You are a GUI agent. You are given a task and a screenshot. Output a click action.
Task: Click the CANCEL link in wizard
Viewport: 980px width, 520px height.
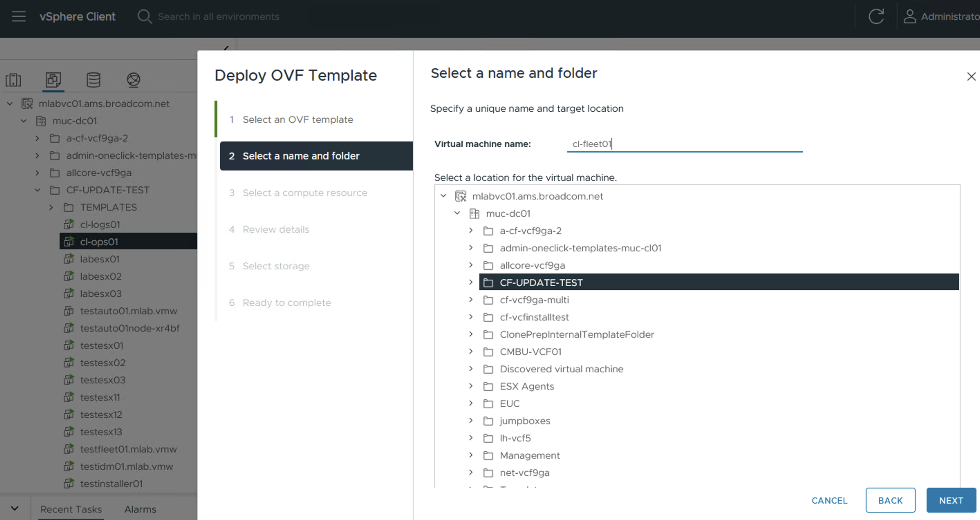[829, 500]
